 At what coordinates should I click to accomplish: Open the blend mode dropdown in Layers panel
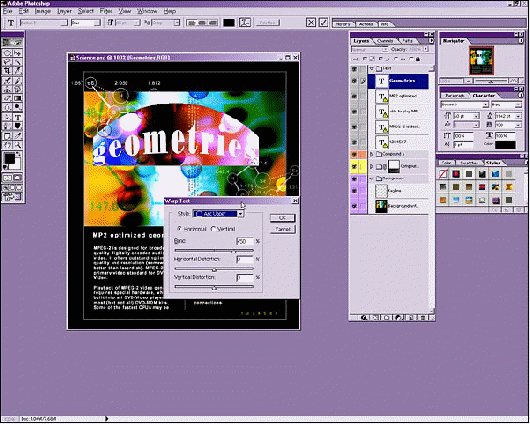click(369, 49)
